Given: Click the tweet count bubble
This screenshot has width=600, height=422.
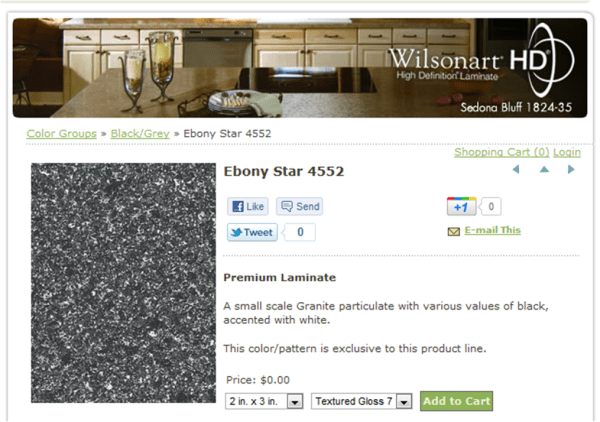Looking at the screenshot, I should tap(300, 232).
